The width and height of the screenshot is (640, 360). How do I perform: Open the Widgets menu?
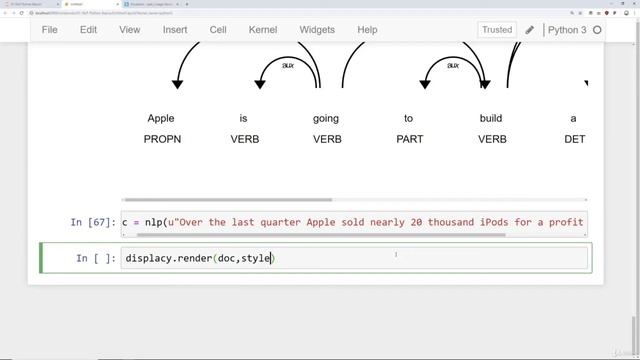(x=317, y=30)
